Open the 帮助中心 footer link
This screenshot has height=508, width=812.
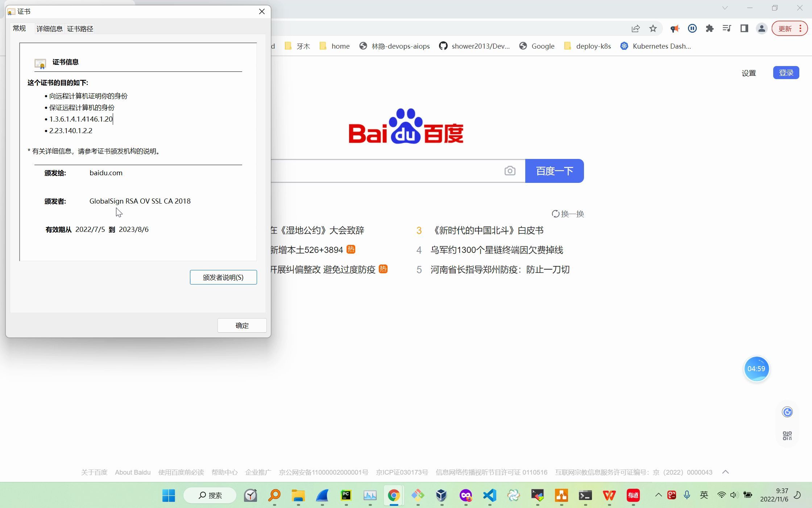(224, 472)
